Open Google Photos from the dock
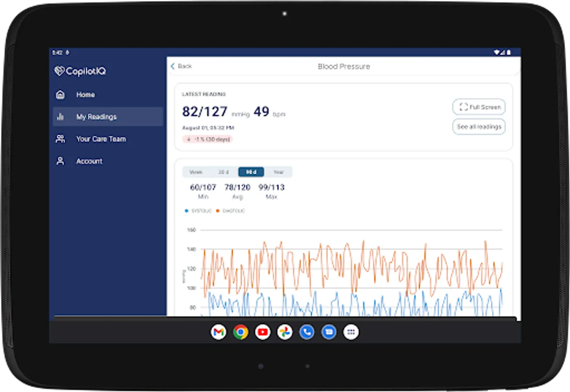570x392 pixels. 285,332
